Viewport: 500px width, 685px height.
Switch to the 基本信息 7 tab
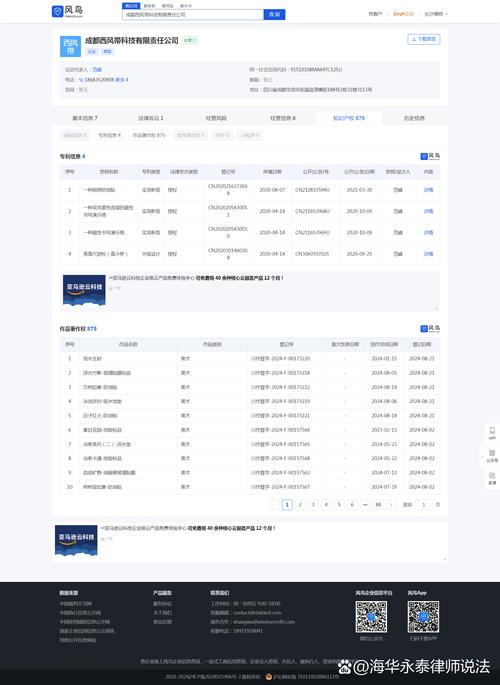(85, 118)
